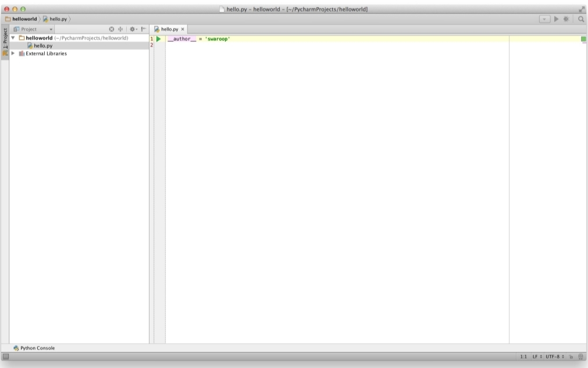Click the Python file icon on hello.py tab
Viewport: 588px width, 368px height.
point(158,28)
